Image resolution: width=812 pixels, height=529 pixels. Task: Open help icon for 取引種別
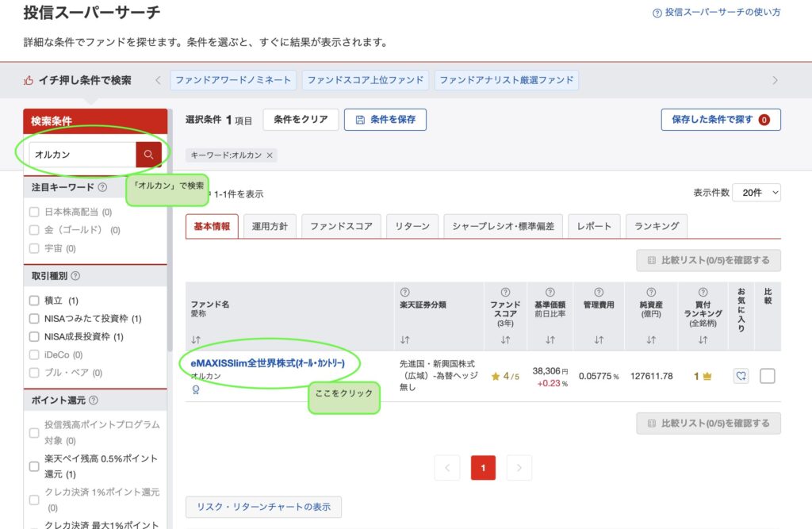coord(75,276)
